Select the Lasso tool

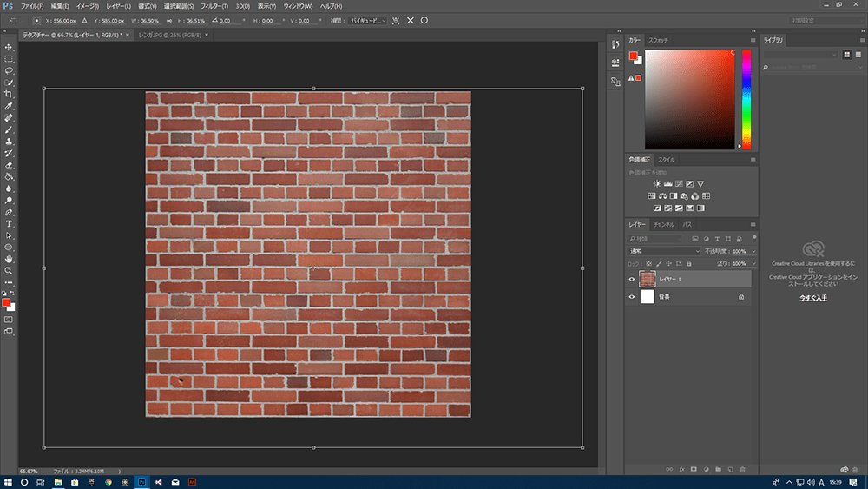point(9,70)
